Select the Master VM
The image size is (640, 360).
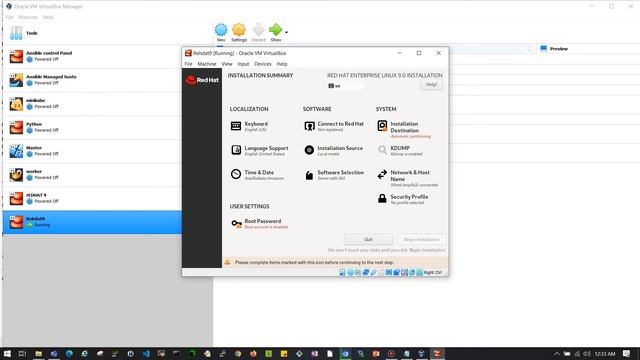pos(92,151)
